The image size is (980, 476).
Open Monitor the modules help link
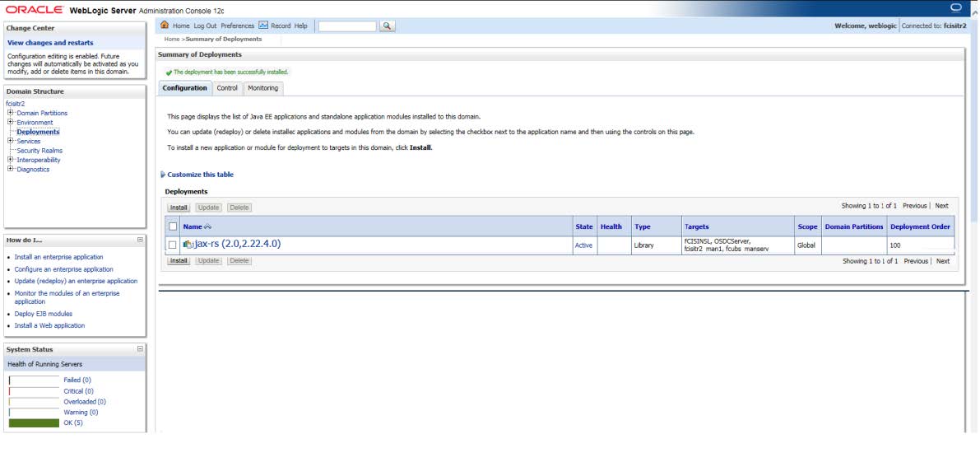click(67, 297)
